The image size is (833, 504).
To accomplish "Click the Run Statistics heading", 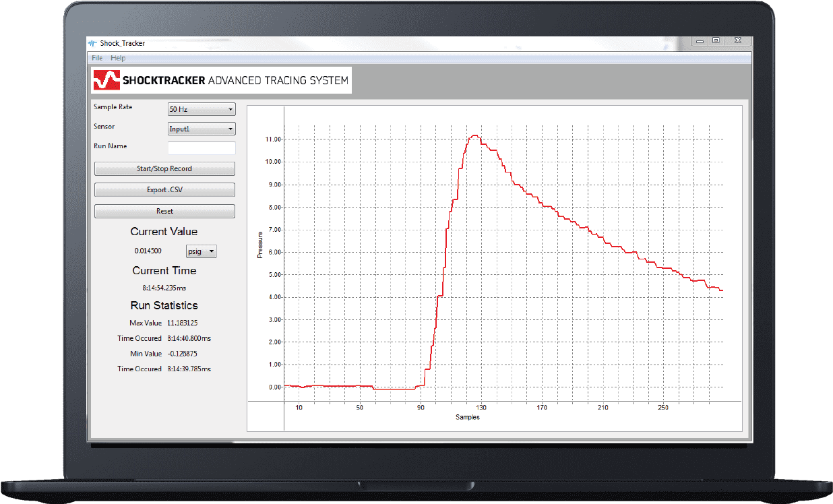I will (x=164, y=305).
